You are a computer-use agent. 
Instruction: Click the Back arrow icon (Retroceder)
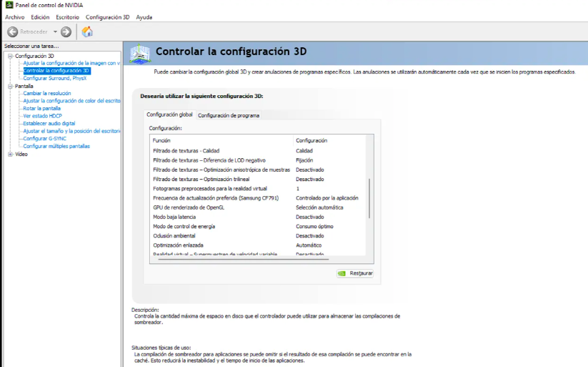tap(12, 31)
